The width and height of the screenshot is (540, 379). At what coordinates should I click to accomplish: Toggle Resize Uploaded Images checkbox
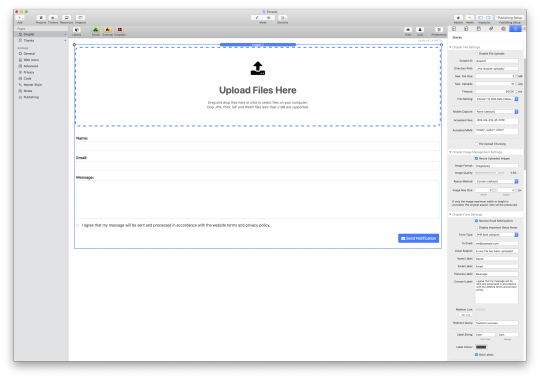(x=477, y=159)
